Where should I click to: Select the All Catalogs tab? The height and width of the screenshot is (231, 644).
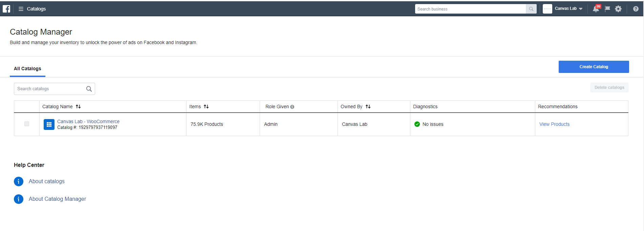[27, 69]
